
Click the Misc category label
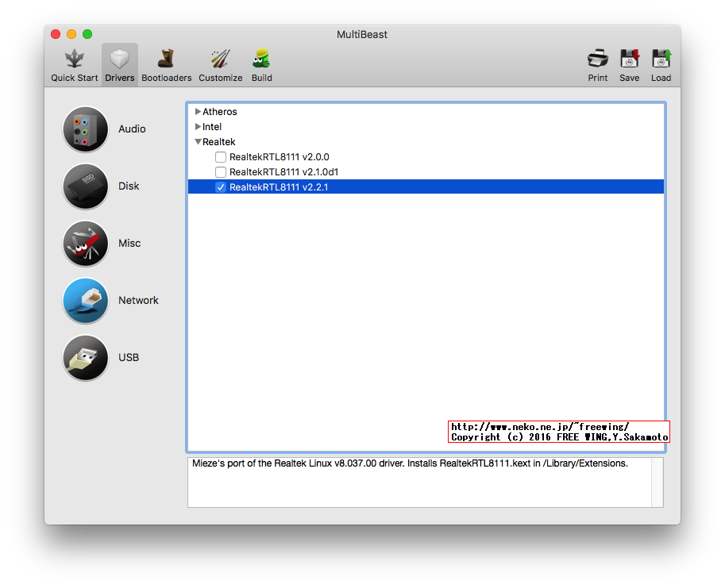click(x=129, y=244)
